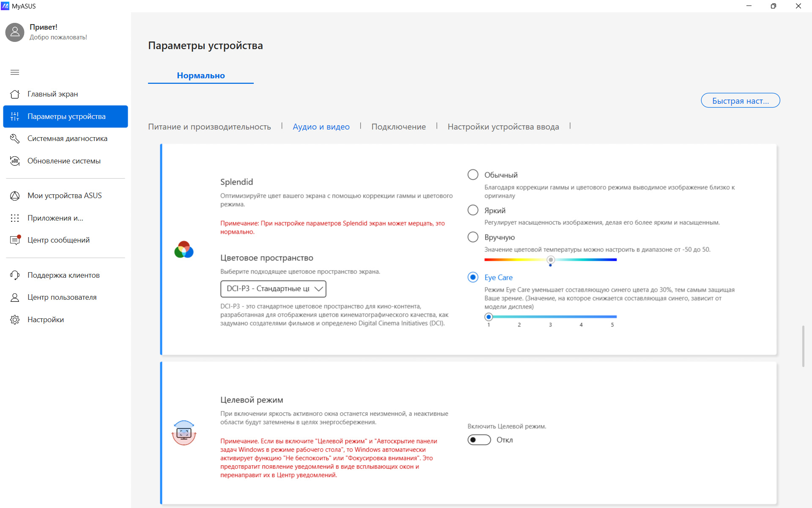Open Настройки устройства ввода tab
This screenshot has width=812, height=508.
point(503,127)
